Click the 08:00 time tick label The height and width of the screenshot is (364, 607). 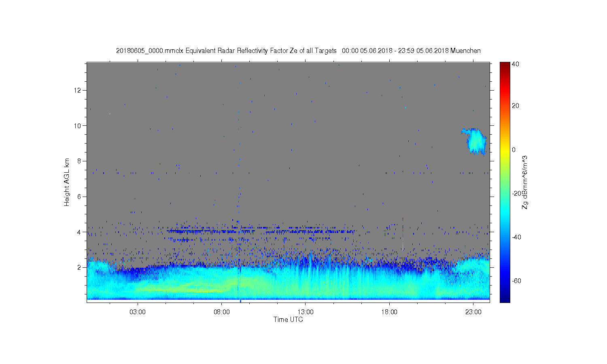point(222,312)
